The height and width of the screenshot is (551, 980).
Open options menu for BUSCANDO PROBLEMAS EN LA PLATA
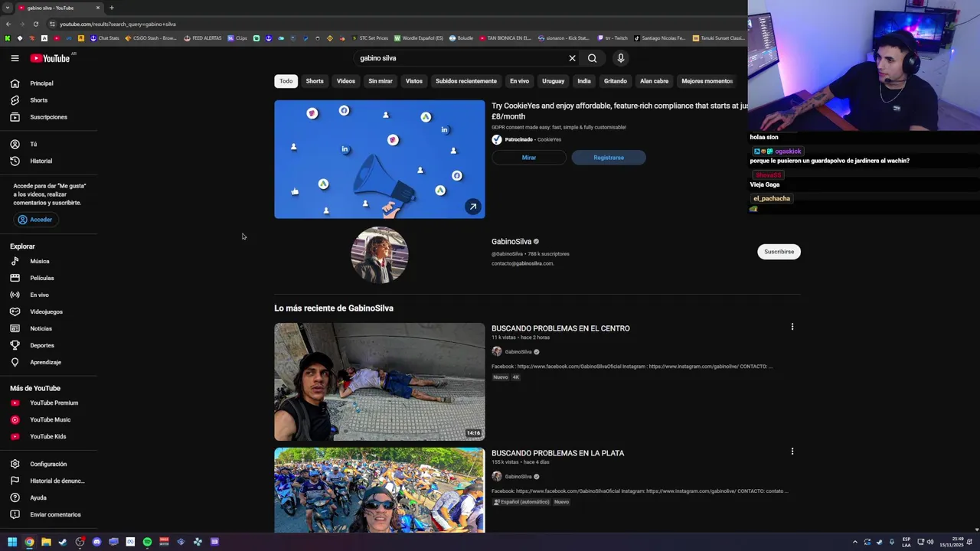tap(792, 452)
